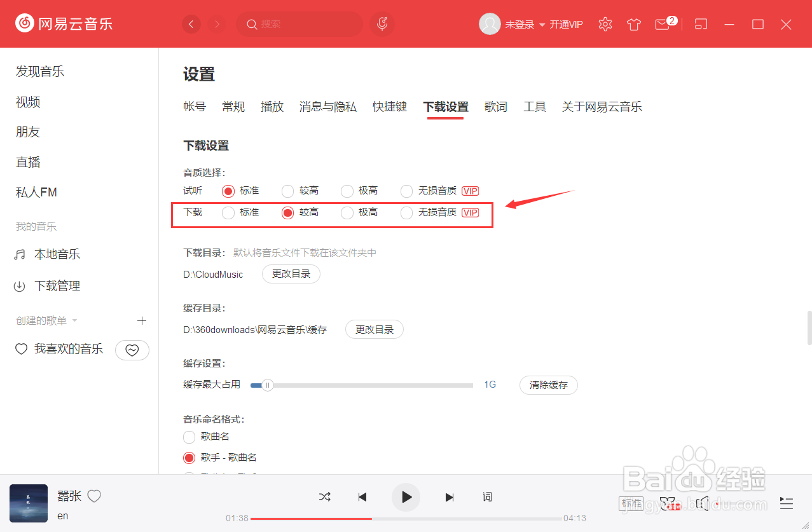Expand the account dropdown arrow beside 未登录
Viewport: 812px width, 532px height.
(542, 25)
